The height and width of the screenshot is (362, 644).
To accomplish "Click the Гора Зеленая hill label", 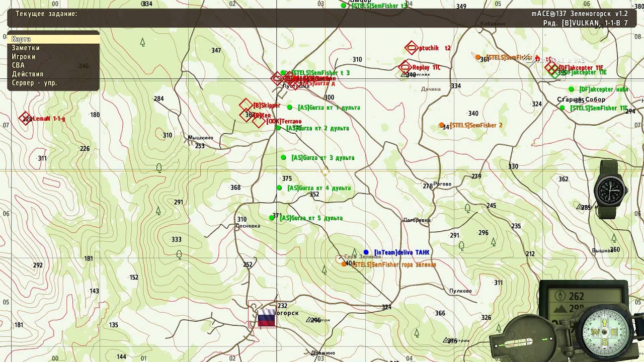I will pyautogui.click(x=363, y=257).
